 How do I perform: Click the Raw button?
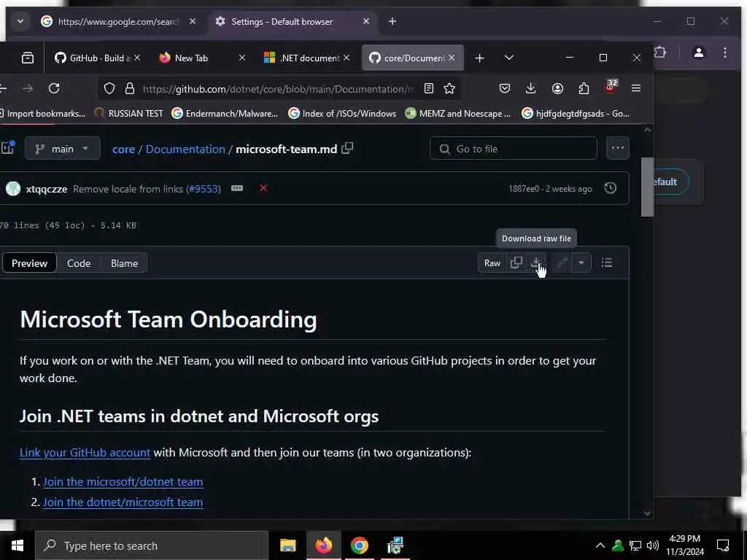[492, 262]
